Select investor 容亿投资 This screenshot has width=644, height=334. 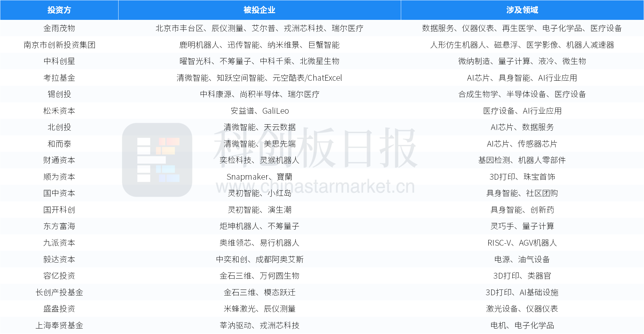[x=59, y=276]
